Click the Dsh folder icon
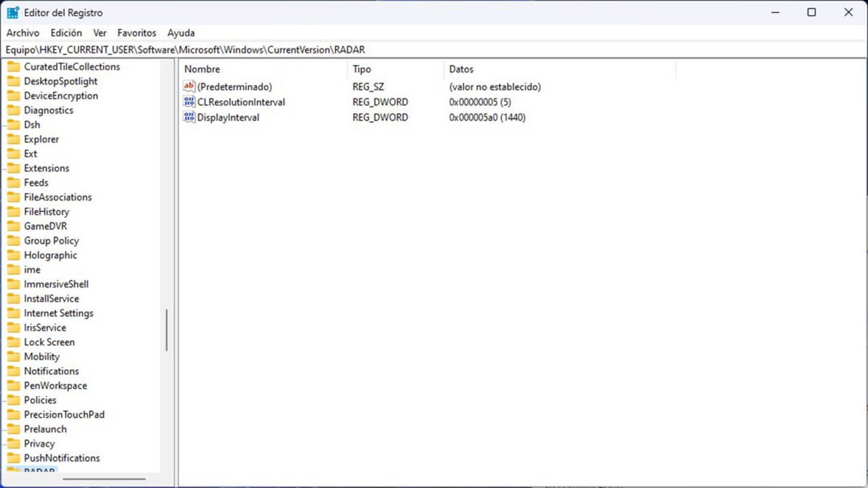 pos(14,125)
